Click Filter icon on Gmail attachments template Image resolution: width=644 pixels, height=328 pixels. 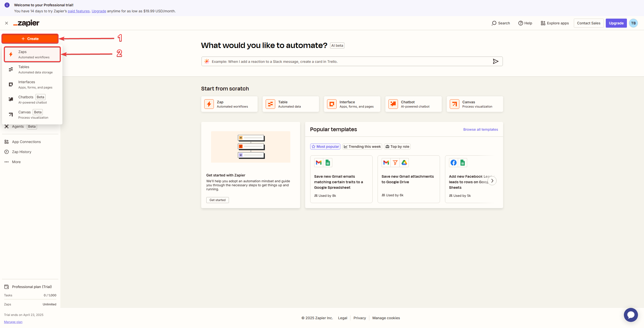(x=395, y=163)
